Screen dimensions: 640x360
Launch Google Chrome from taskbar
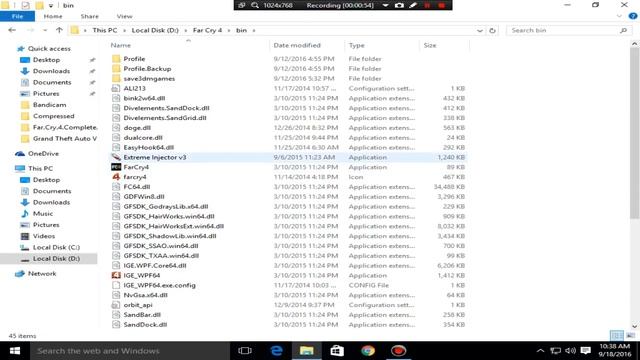368,351
